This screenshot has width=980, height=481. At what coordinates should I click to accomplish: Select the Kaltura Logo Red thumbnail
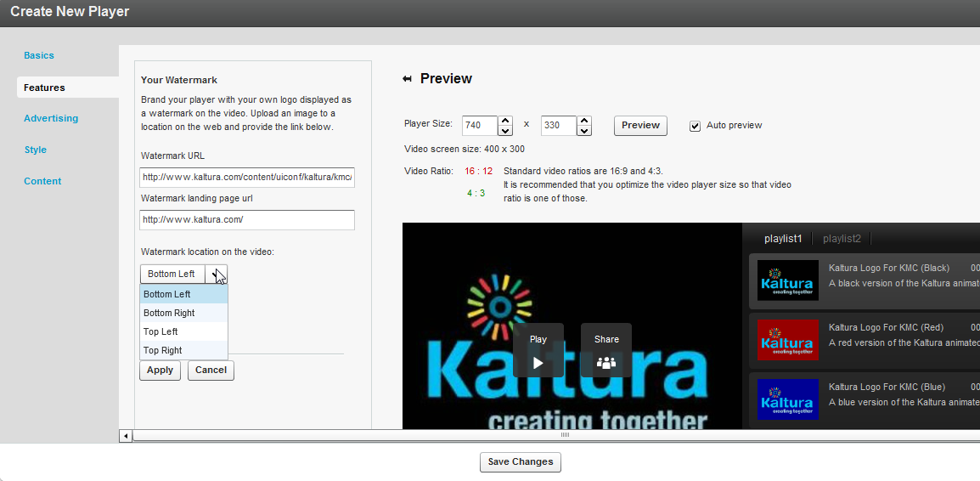787,340
